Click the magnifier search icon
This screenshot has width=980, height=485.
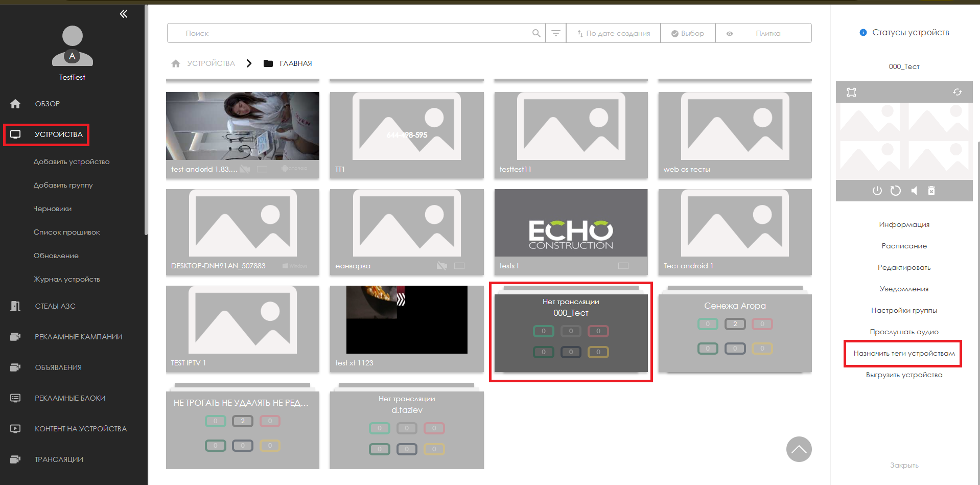tap(536, 33)
